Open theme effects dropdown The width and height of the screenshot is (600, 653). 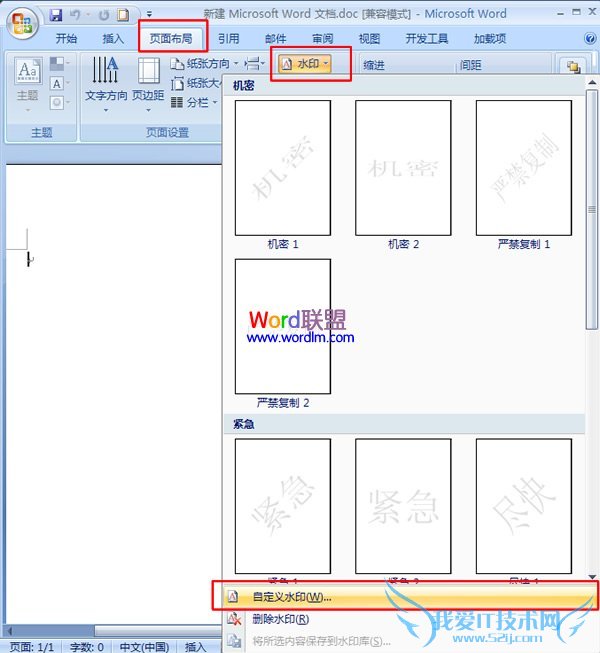pos(60,102)
